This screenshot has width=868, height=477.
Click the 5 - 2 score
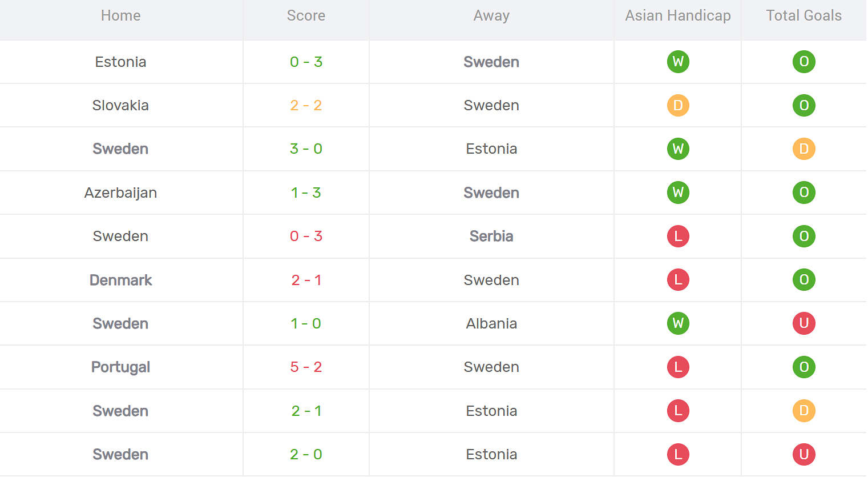point(306,367)
